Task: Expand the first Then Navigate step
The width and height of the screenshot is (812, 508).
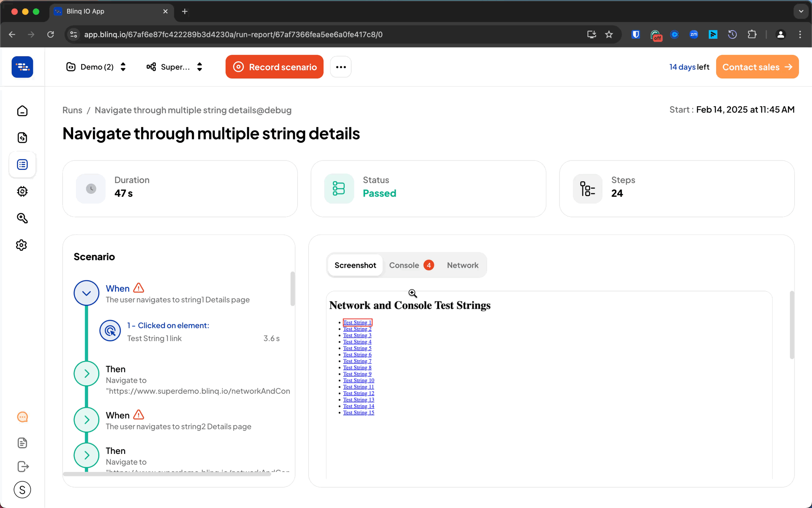Action: [x=86, y=373]
